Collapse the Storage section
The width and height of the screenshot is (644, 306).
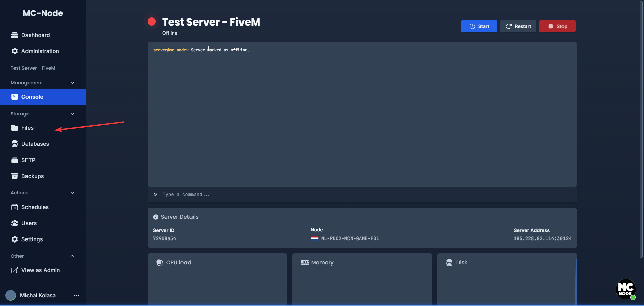pyautogui.click(x=72, y=114)
